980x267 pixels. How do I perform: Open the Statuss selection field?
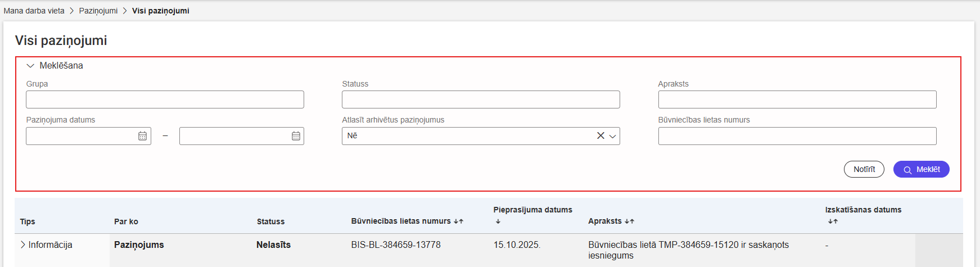[x=481, y=99]
